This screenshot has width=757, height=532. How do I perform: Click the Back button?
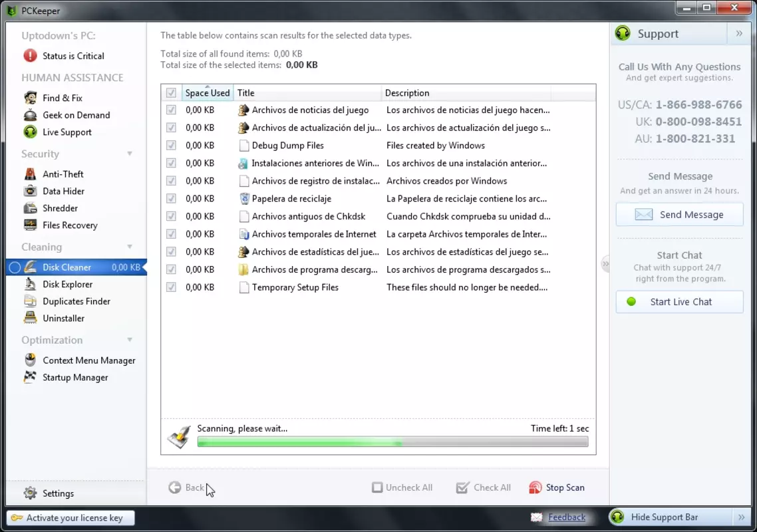point(186,487)
